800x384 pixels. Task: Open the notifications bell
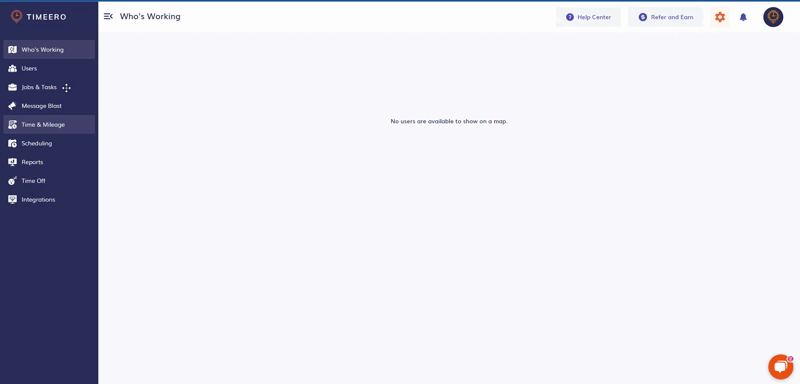(743, 17)
